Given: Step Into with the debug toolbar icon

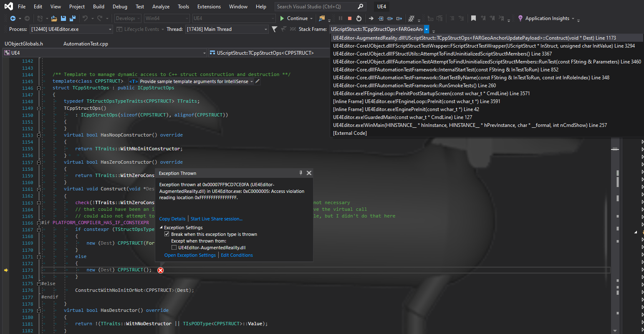Looking at the screenshot, I should [381, 18].
